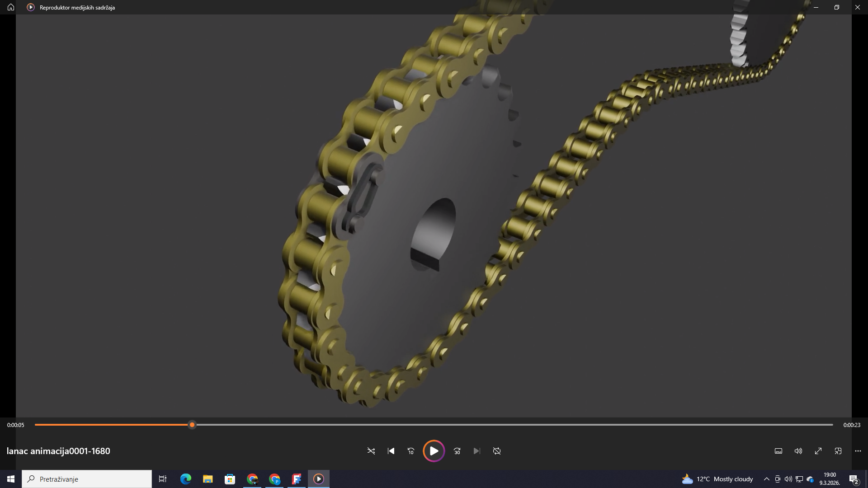Viewport: 868px width, 488px height.
Task: Go to previous track
Action: point(391,451)
